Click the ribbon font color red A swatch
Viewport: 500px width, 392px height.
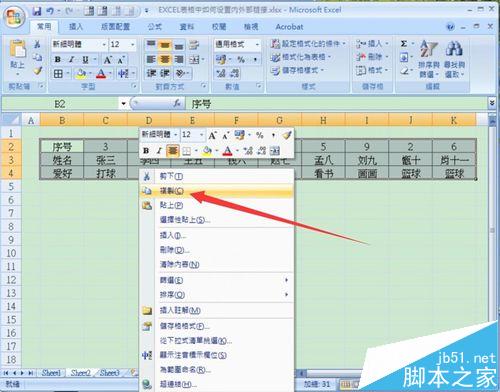pyautogui.click(x=101, y=74)
